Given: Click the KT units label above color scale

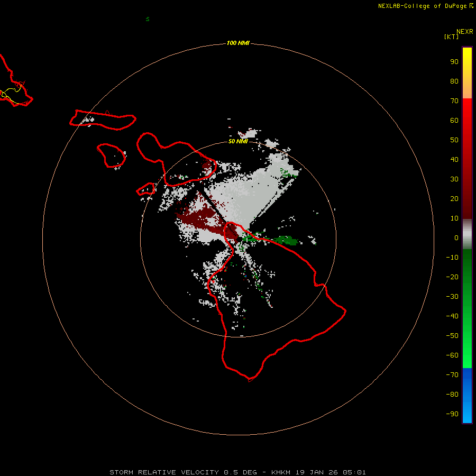Looking at the screenshot, I should point(452,36).
